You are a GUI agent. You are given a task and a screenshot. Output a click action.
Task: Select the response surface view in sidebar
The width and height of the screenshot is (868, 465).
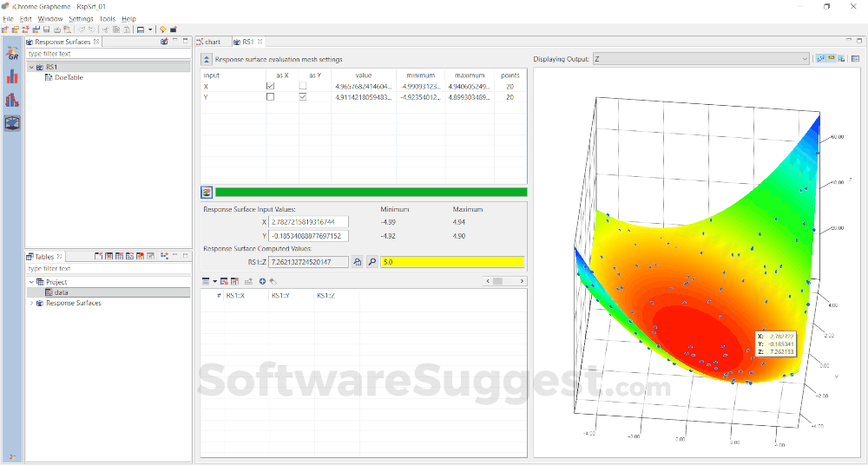[x=12, y=123]
